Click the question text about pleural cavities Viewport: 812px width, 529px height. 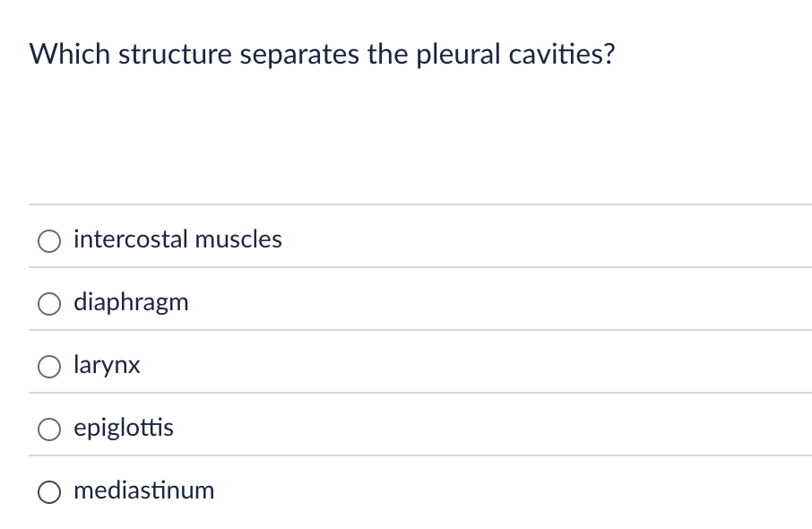(x=321, y=54)
